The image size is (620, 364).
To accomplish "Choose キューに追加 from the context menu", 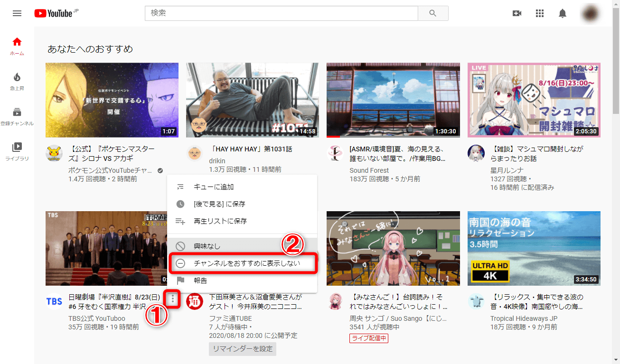I will point(242,187).
